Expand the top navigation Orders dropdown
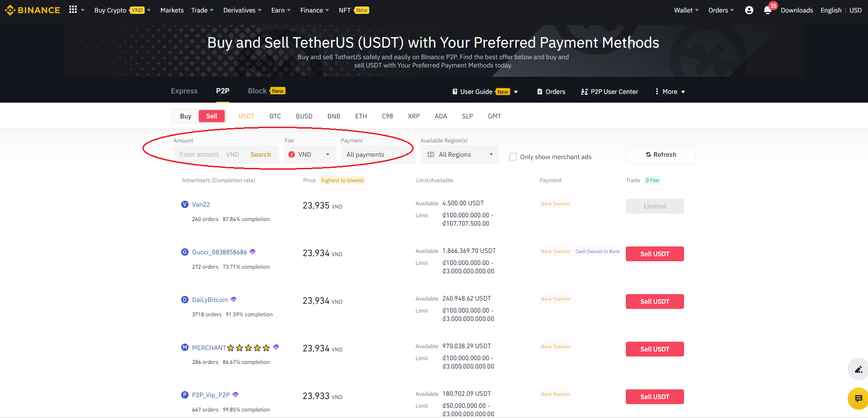868x418 pixels. 721,10
